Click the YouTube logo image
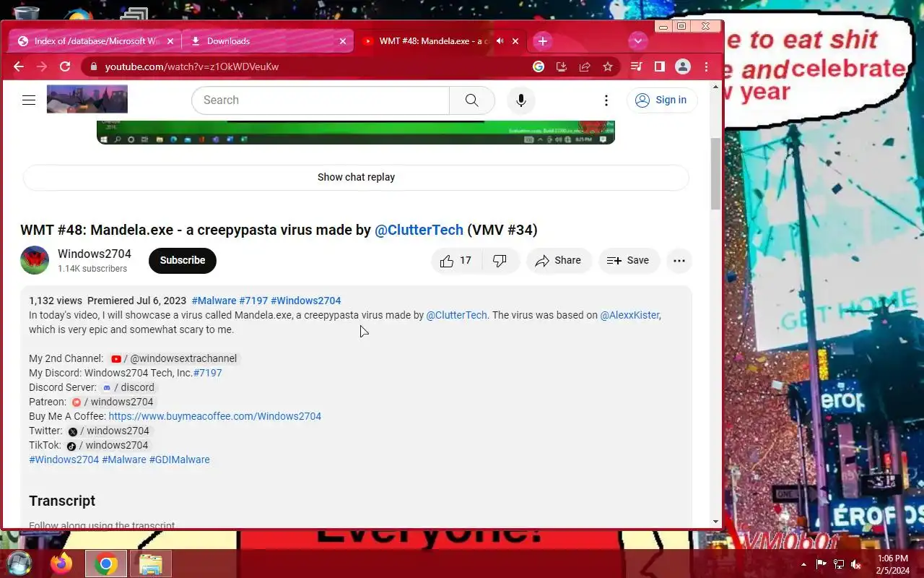The height and width of the screenshot is (578, 924). point(87,99)
